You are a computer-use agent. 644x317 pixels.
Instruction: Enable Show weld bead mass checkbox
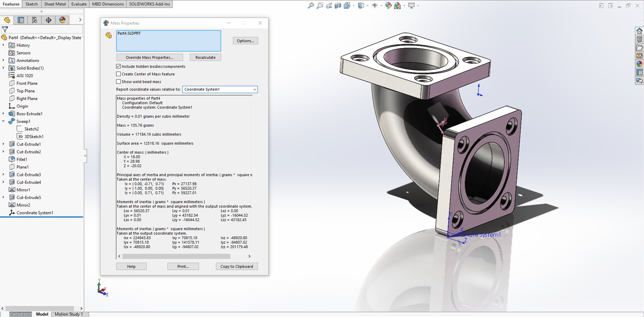pyautogui.click(x=118, y=82)
